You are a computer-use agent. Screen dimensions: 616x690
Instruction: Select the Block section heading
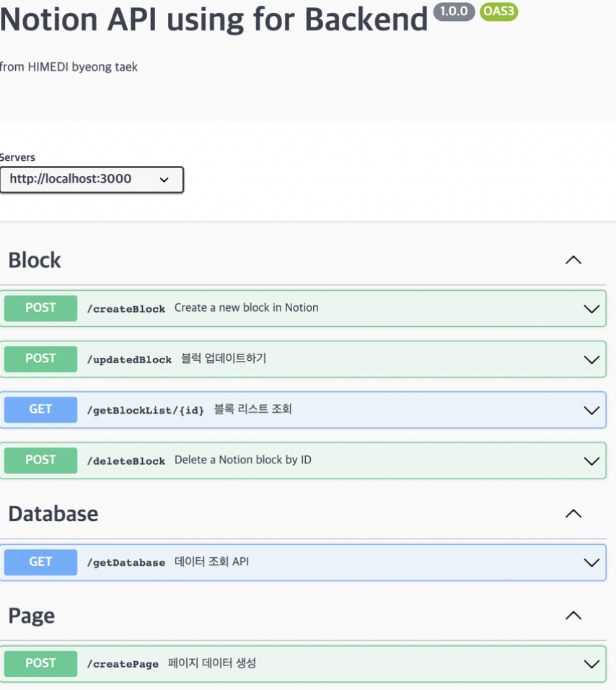coord(35,260)
